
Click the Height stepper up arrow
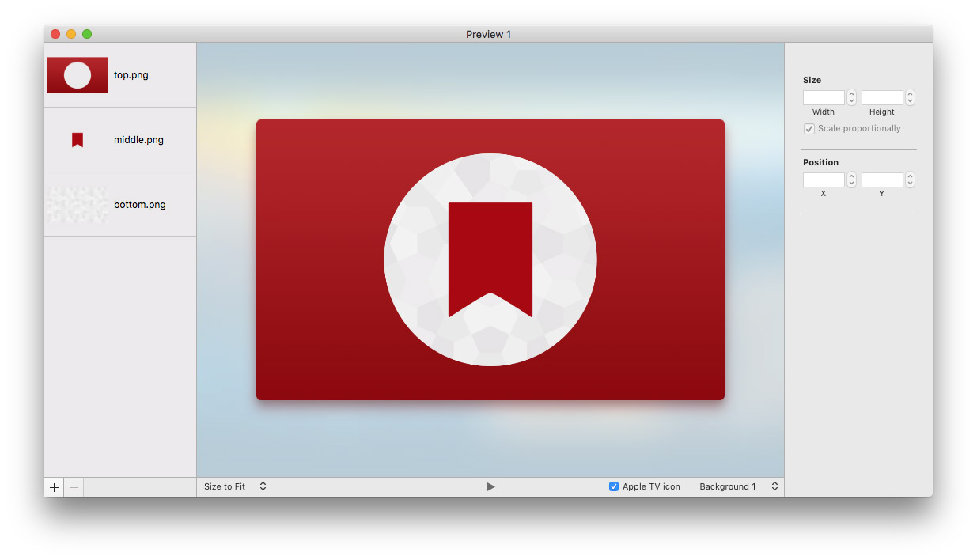tap(910, 93)
